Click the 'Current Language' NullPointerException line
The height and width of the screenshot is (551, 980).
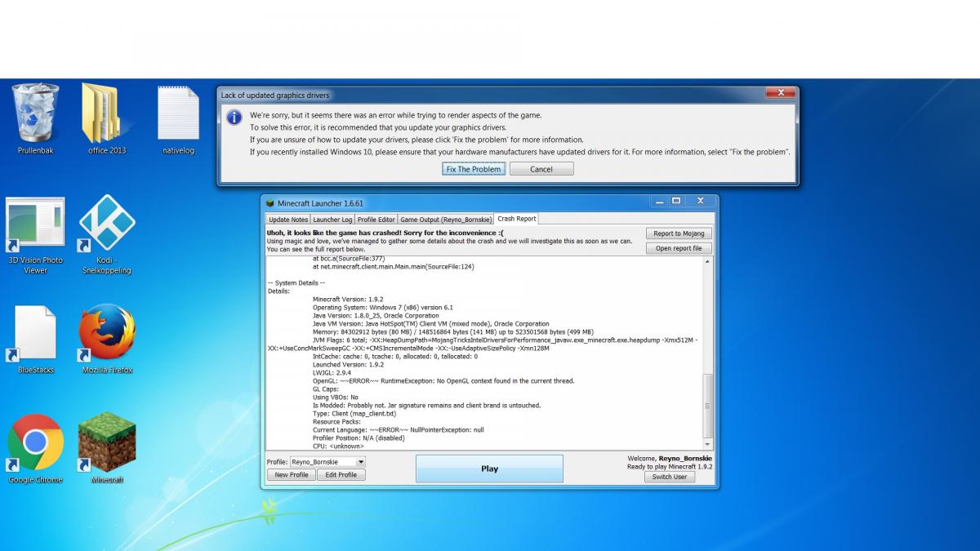click(x=399, y=430)
